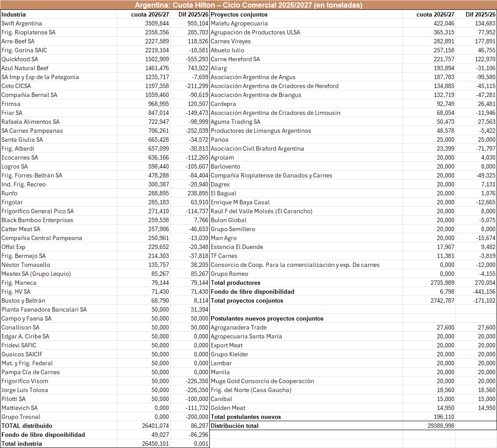This screenshot has height=448, width=497.
Task: Select the 'Arre-Beef SA' cell
Action: point(59,41)
